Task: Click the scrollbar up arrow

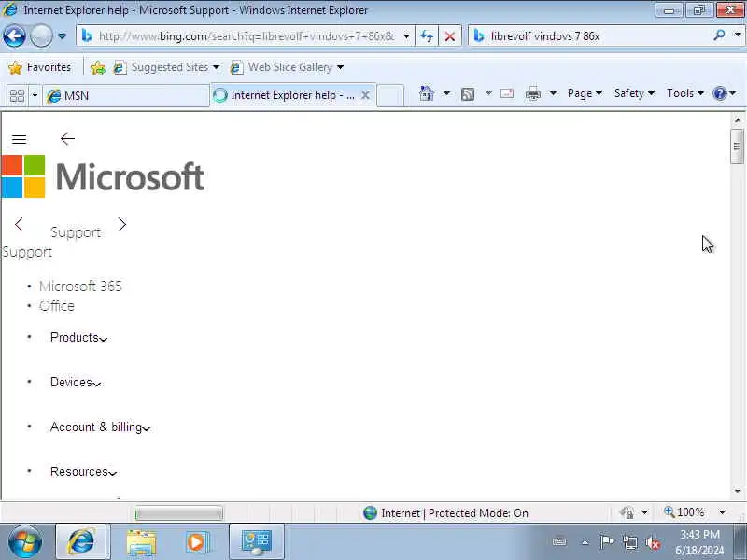Action: tap(737, 120)
